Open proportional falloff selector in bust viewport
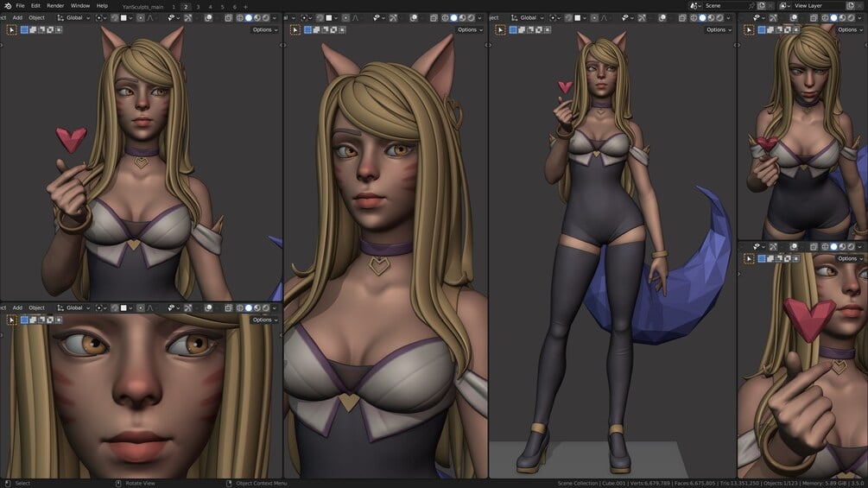 click(150, 17)
